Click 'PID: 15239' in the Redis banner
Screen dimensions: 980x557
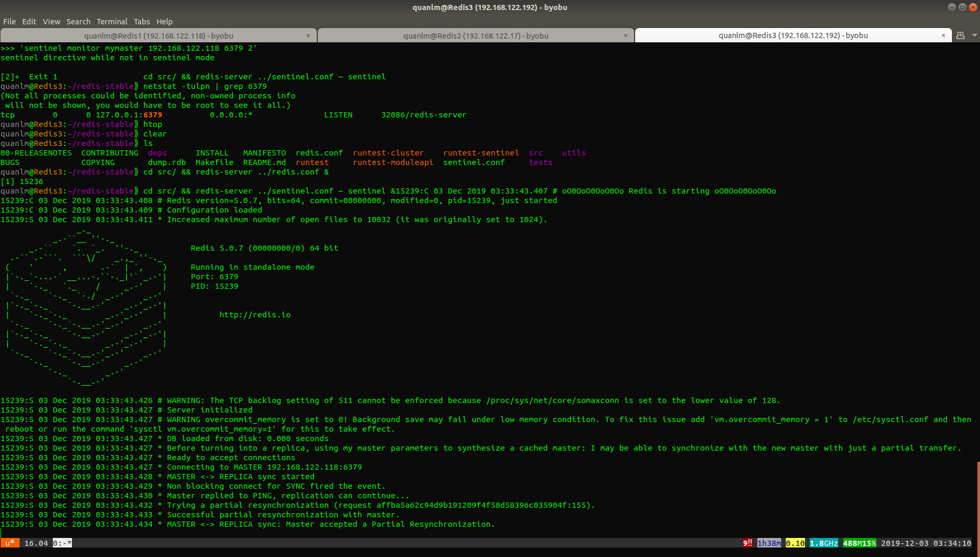[x=215, y=286]
